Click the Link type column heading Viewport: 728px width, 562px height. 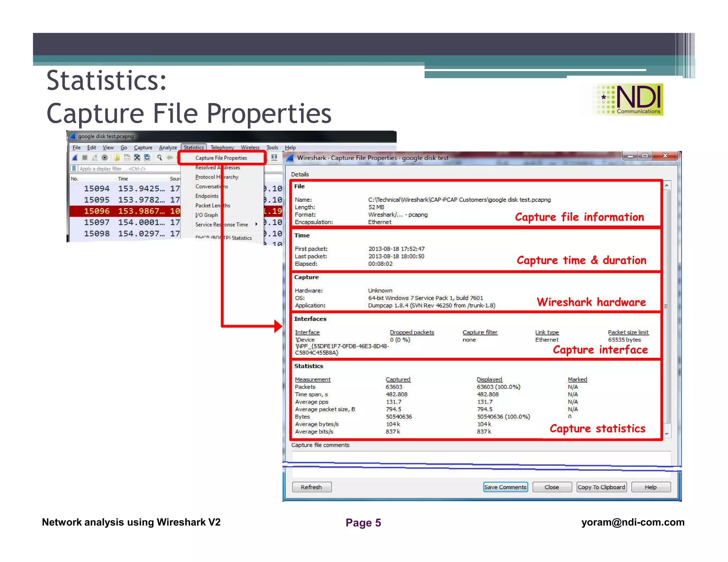547,332
